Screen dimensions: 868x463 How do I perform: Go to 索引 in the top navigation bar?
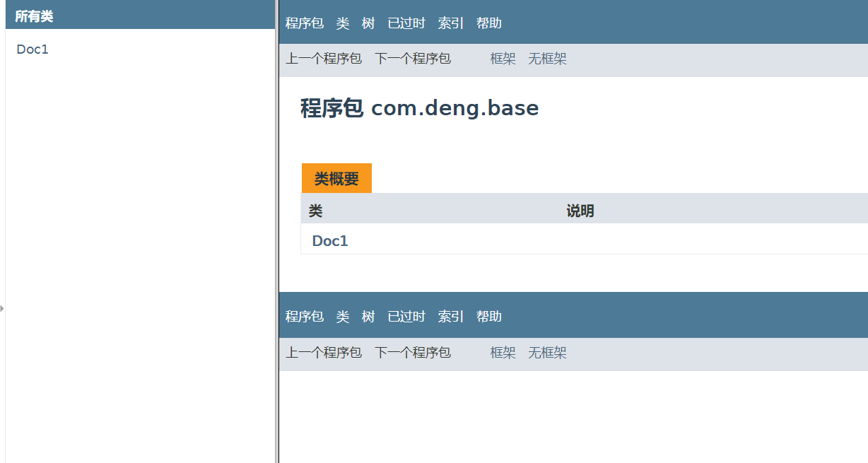pyautogui.click(x=451, y=23)
